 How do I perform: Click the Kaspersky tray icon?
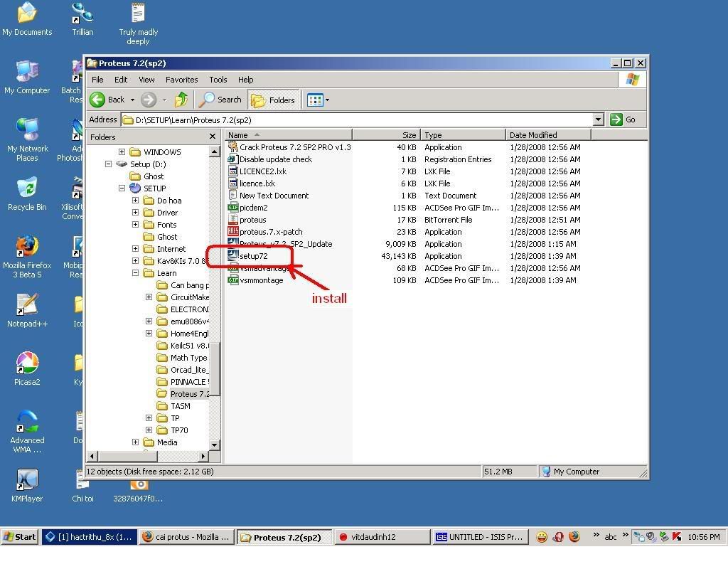677,537
